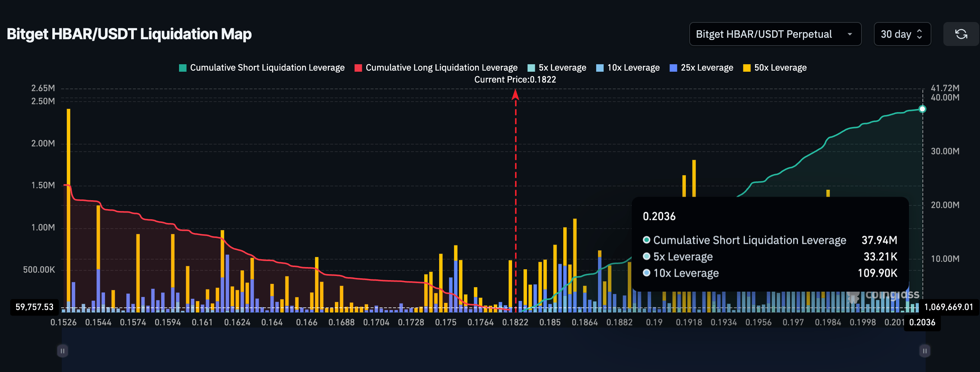The height and width of the screenshot is (372, 980).
Task: Click the right range slider handle
Action: [924, 350]
